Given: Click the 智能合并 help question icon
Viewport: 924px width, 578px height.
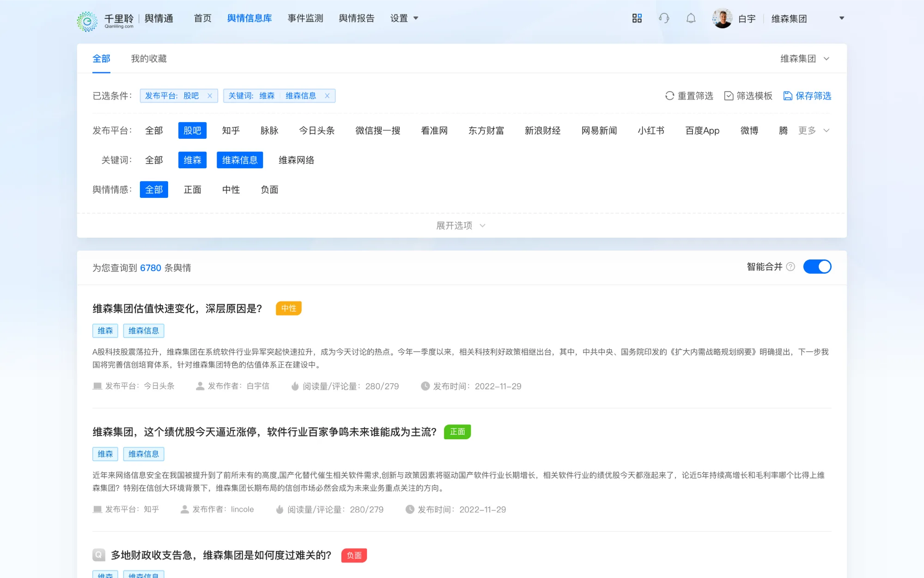Looking at the screenshot, I should point(790,267).
